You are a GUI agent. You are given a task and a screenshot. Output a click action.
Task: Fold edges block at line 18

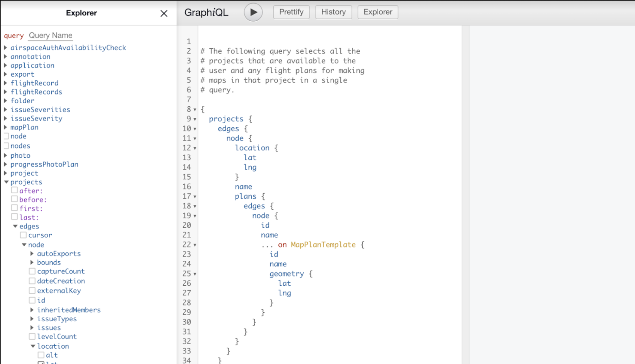195,206
